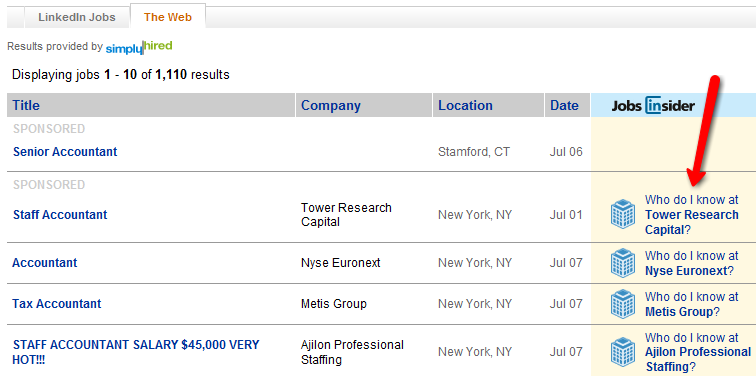
Task: Open the Senior Accountant job listing
Action: (65, 151)
